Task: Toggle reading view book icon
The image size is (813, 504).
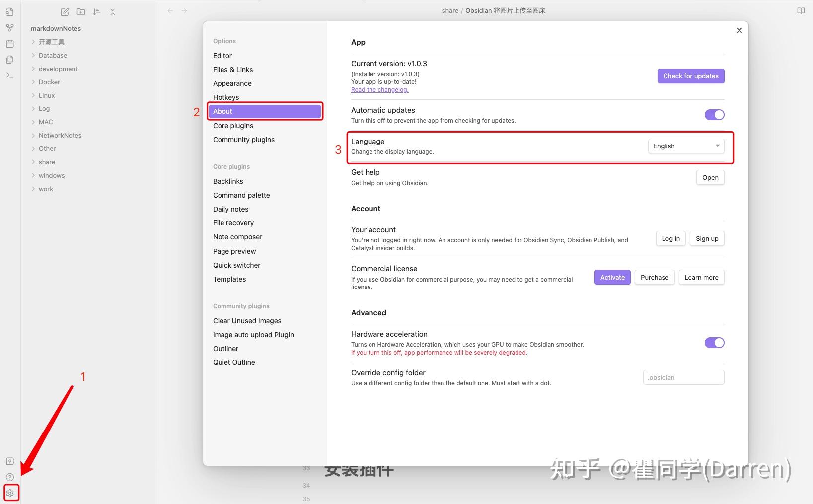Action: 801,10
